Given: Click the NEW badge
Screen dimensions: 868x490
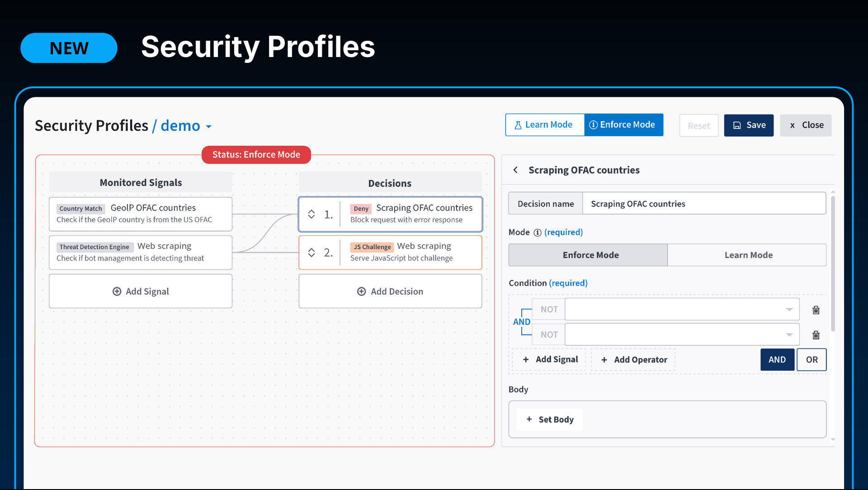Looking at the screenshot, I should (x=69, y=48).
